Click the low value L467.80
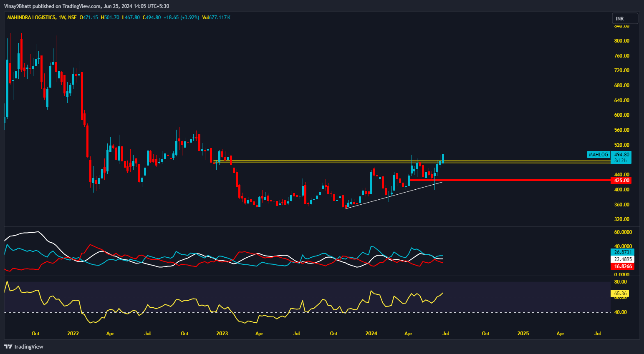644x354 pixels. [131, 18]
